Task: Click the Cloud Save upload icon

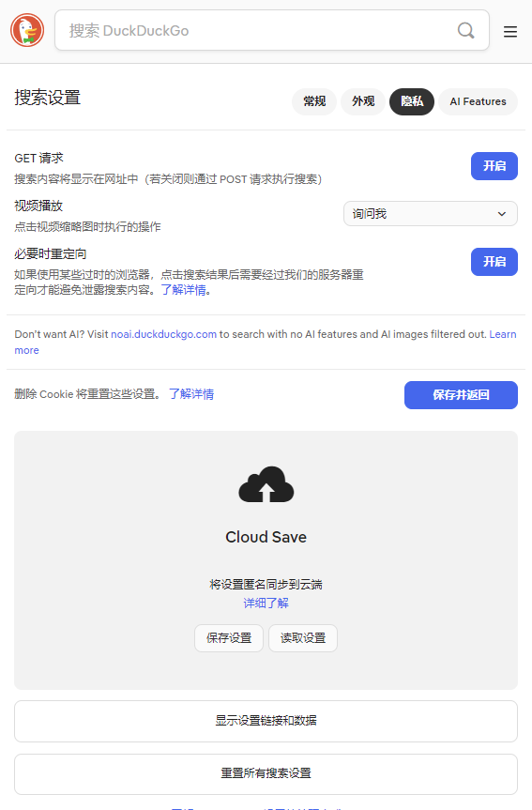Action: (x=266, y=484)
